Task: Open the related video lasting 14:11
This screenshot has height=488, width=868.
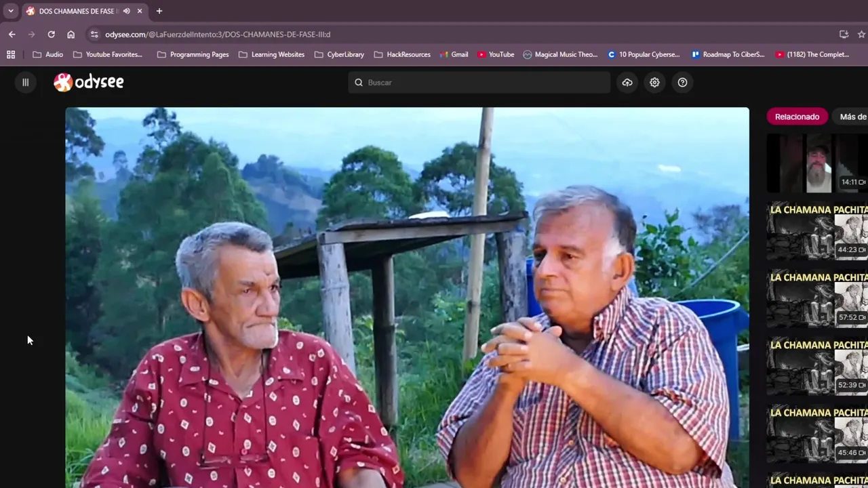Action: click(817, 163)
